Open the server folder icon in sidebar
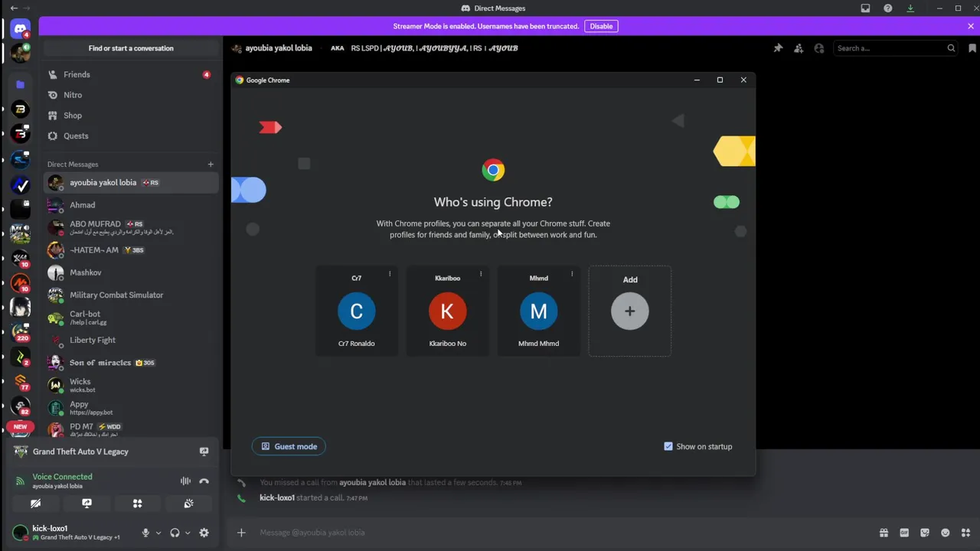 [20, 84]
